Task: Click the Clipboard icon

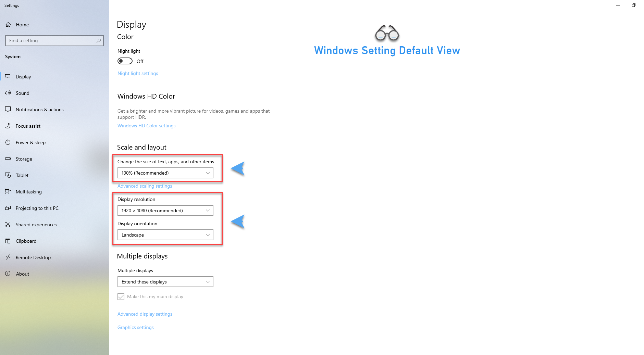Action: click(8, 241)
